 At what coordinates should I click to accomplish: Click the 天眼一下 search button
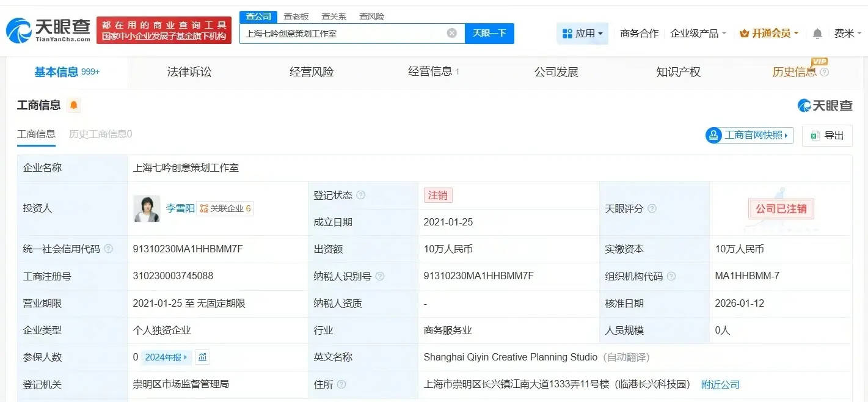coord(489,33)
